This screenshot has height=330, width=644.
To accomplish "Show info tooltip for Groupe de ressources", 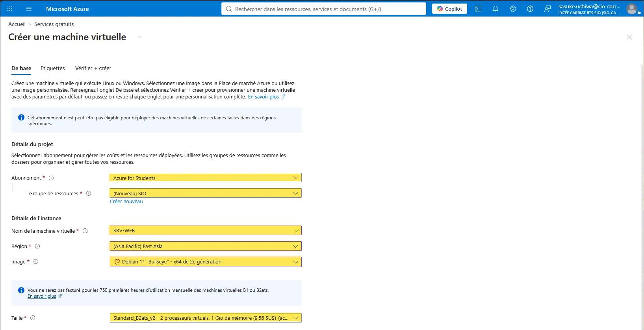I will coord(89,193).
